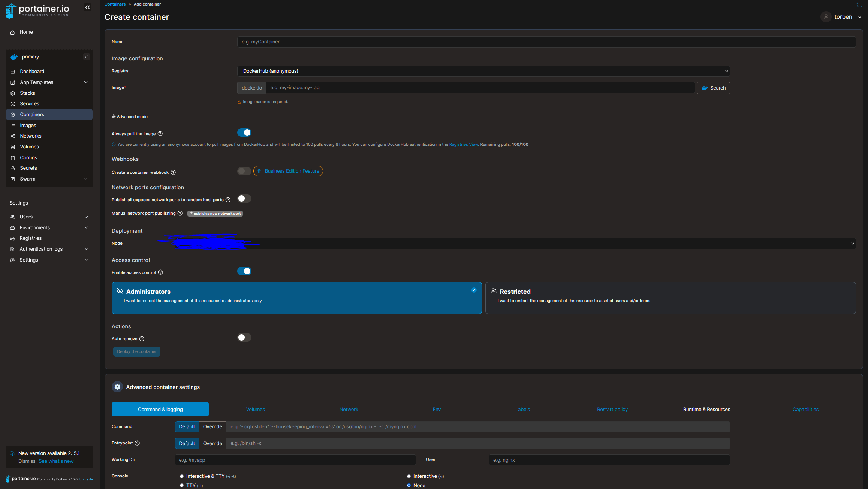The height and width of the screenshot is (489, 868).
Task: Select Interactive & TTY console radio option
Action: [182, 476]
